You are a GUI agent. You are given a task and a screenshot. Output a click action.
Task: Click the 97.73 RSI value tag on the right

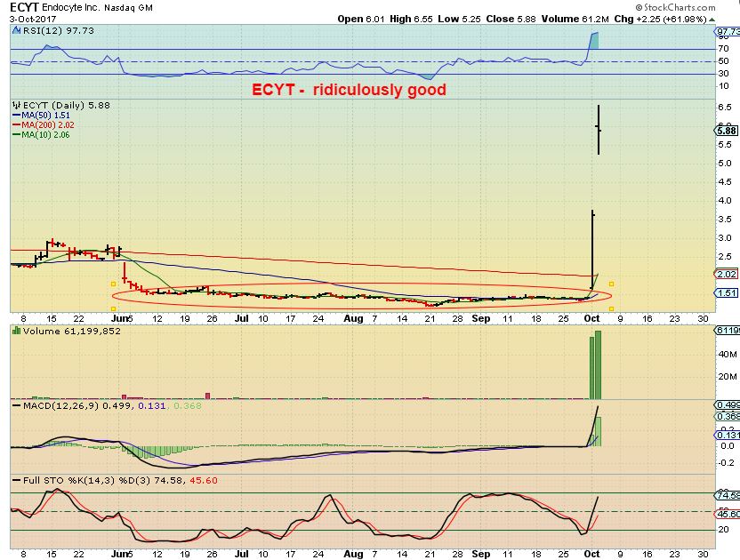click(728, 32)
